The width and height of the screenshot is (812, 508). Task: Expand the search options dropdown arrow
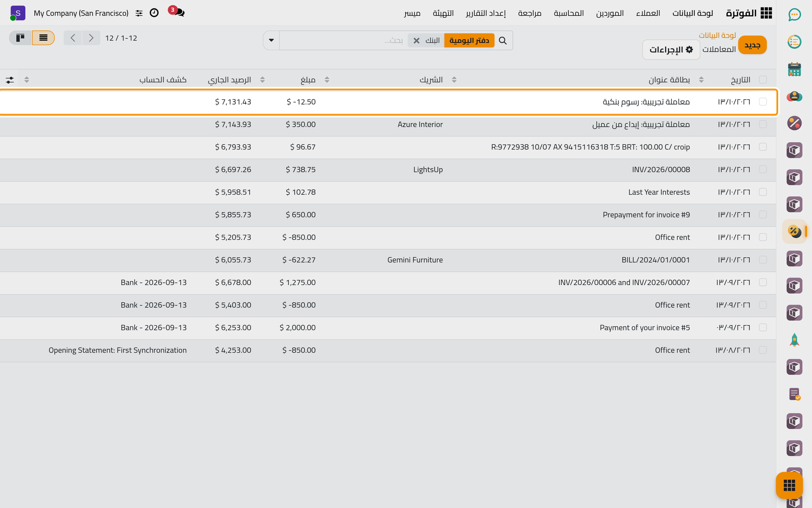(272, 40)
